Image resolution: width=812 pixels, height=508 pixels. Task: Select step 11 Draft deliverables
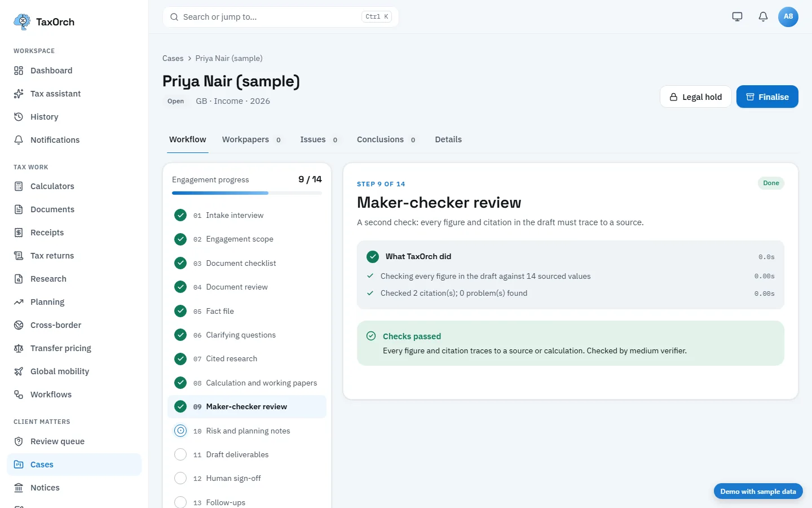247,454
